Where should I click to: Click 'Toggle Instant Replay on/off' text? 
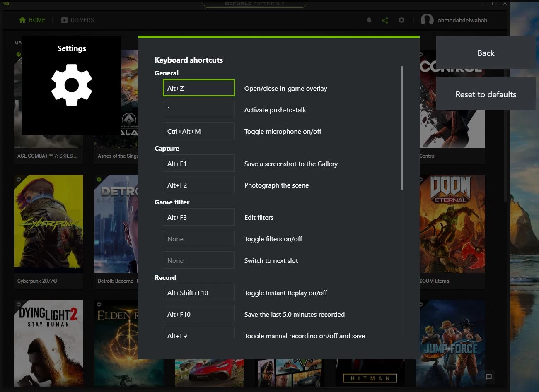click(285, 293)
